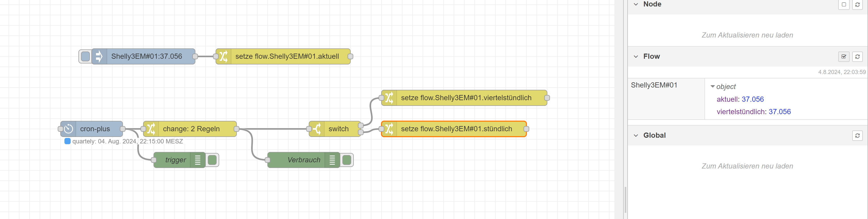Click the 'Node' section heading
This screenshot has height=219, width=868.
(x=652, y=4)
